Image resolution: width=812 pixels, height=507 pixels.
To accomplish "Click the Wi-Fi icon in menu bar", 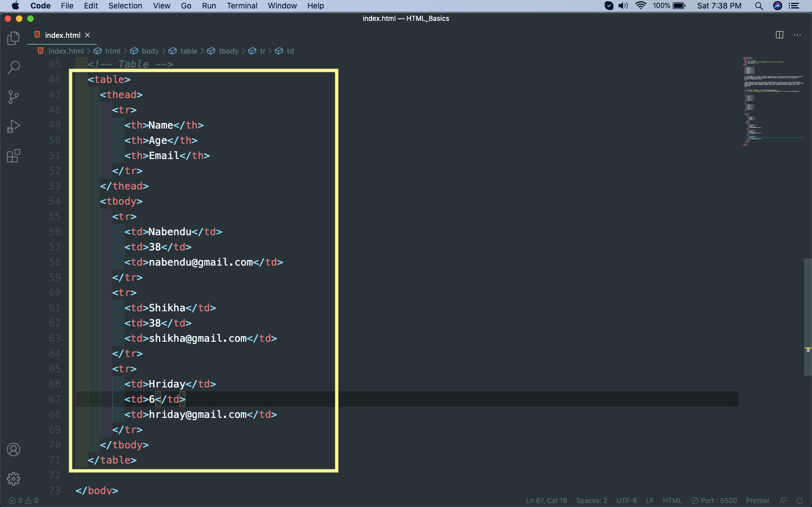I will pyautogui.click(x=641, y=6).
